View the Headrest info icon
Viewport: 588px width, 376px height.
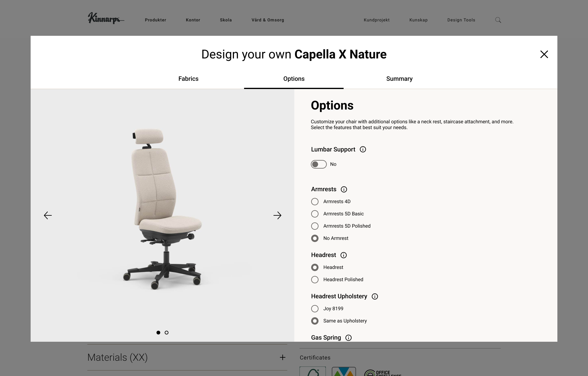(x=344, y=255)
